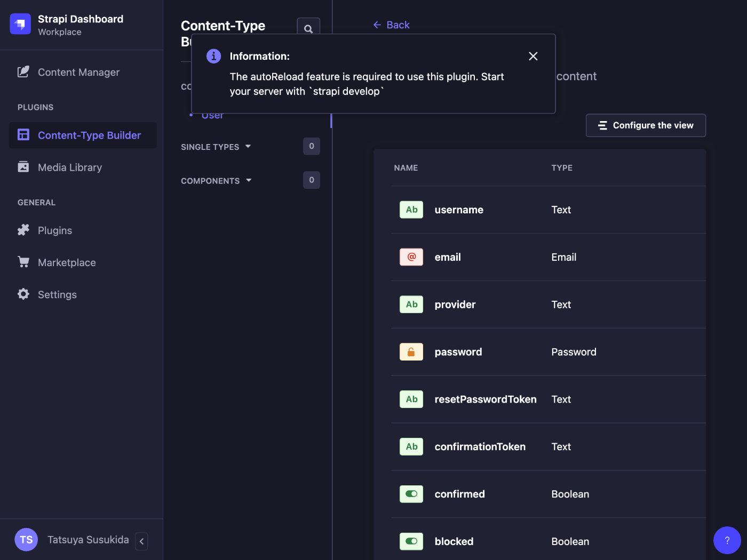The image size is (747, 560).
Task: Collapse the Components section
Action: click(x=216, y=181)
